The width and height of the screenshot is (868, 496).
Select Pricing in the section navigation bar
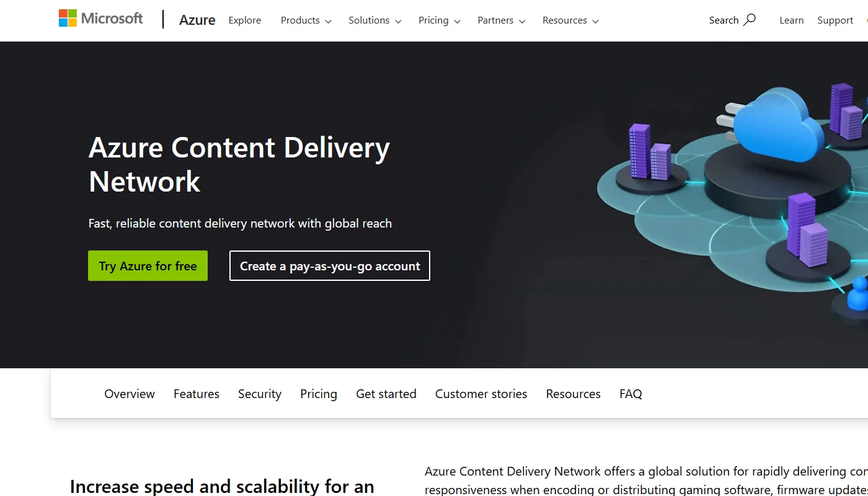[319, 394]
